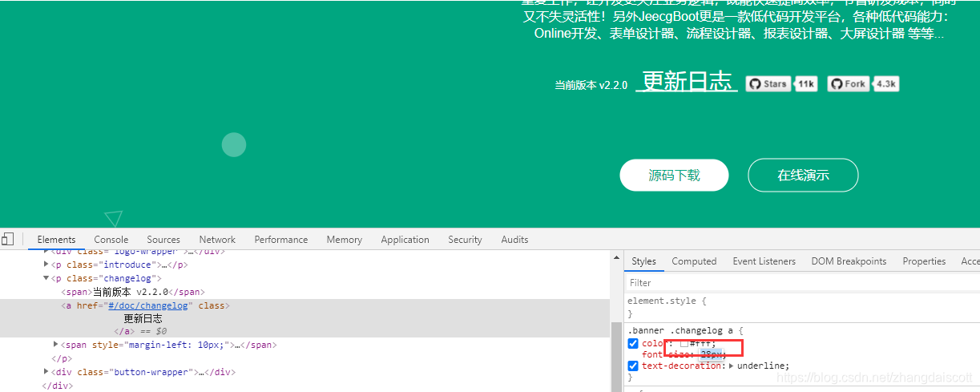Viewport: 980px width, 392px height.
Task: Select the Styles sidebar tab
Action: point(643,261)
